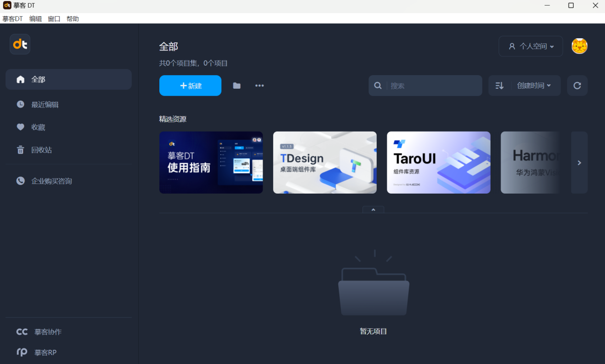The image size is (605, 364).
Task: Collapse the 精选资源 section with the up chevron
Action: click(373, 209)
